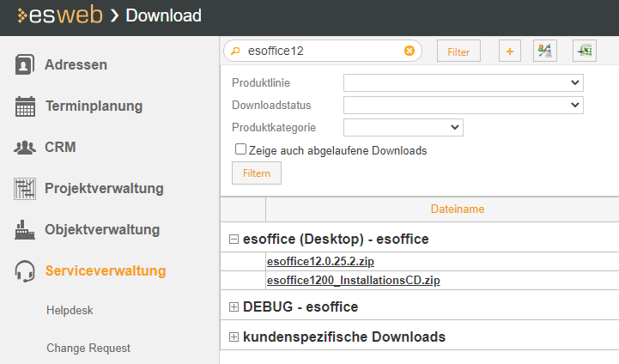The image size is (619, 364).
Task: Select the Objektverwaltung factory icon
Action: click(x=25, y=230)
